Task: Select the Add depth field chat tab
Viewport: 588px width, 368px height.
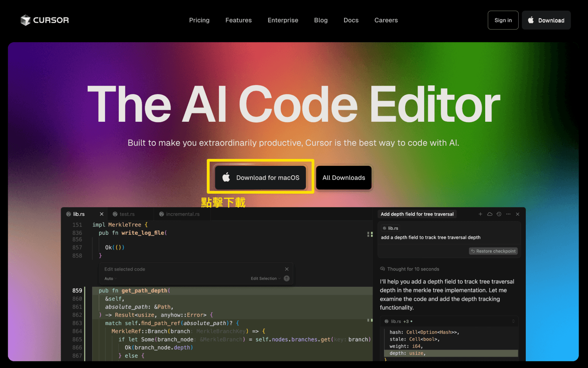Action: pos(417,214)
